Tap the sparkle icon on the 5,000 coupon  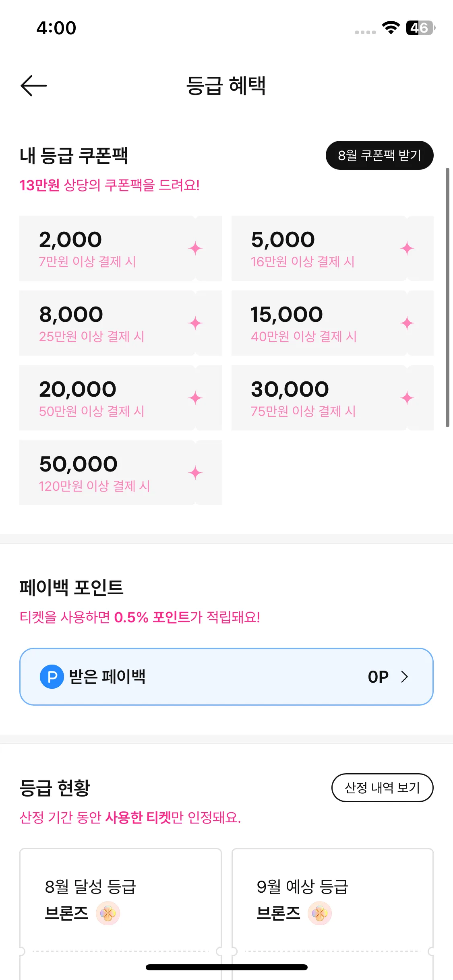407,248
